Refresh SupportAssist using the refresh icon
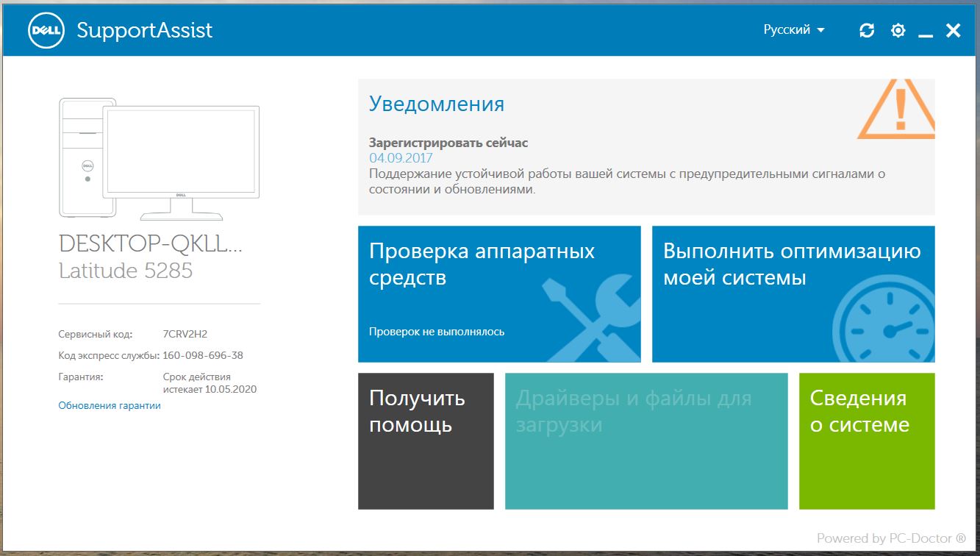Viewport: 980px width, 556px height. [x=867, y=30]
